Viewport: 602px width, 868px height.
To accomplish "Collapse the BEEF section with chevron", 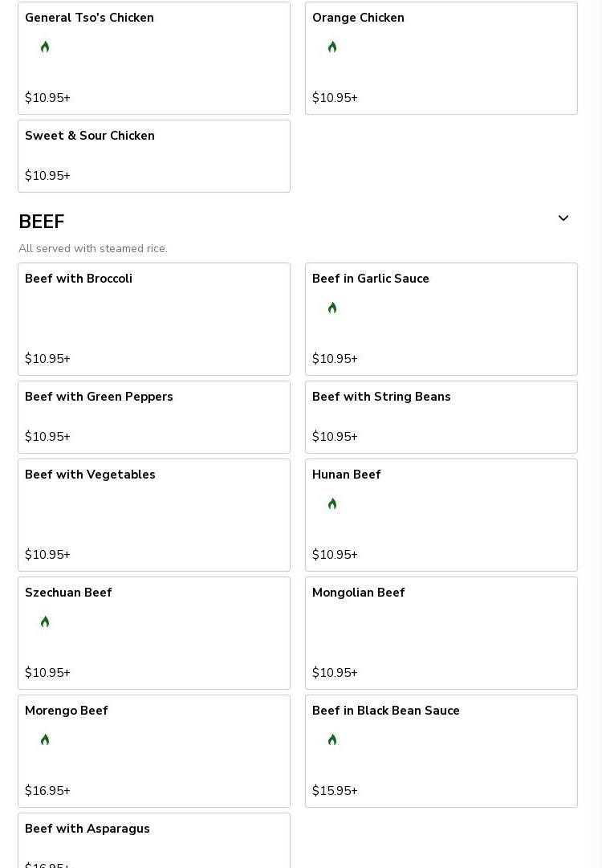I will (x=563, y=218).
